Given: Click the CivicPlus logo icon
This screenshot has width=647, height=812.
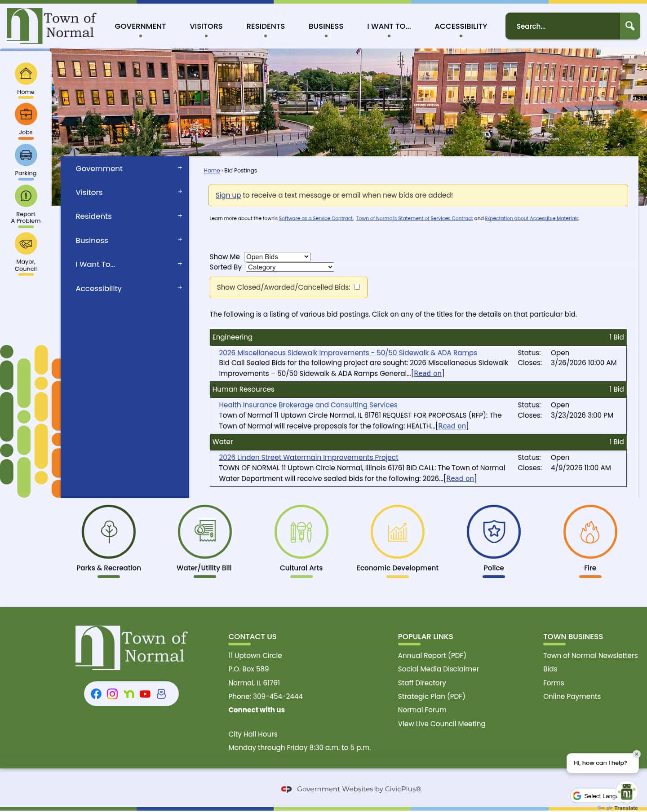Looking at the screenshot, I should point(286,789).
